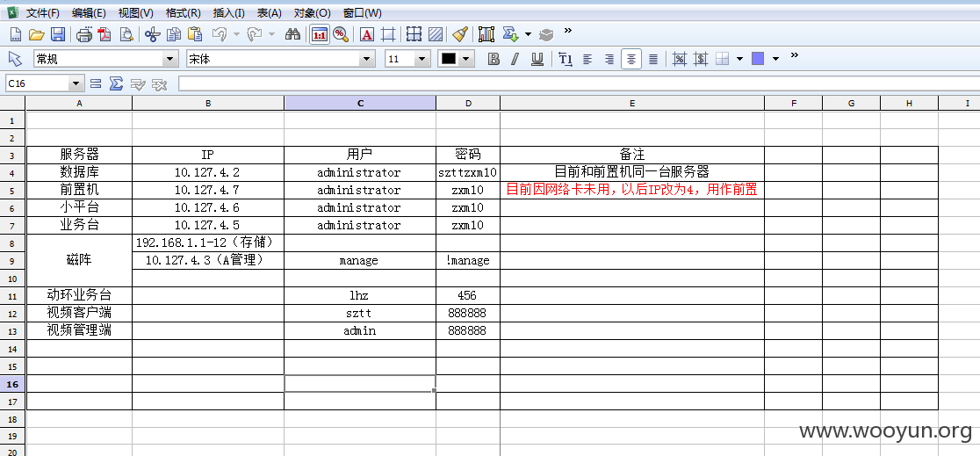Image resolution: width=980 pixels, height=456 pixels.
Task: Toggle italic formatting
Action: click(515, 59)
